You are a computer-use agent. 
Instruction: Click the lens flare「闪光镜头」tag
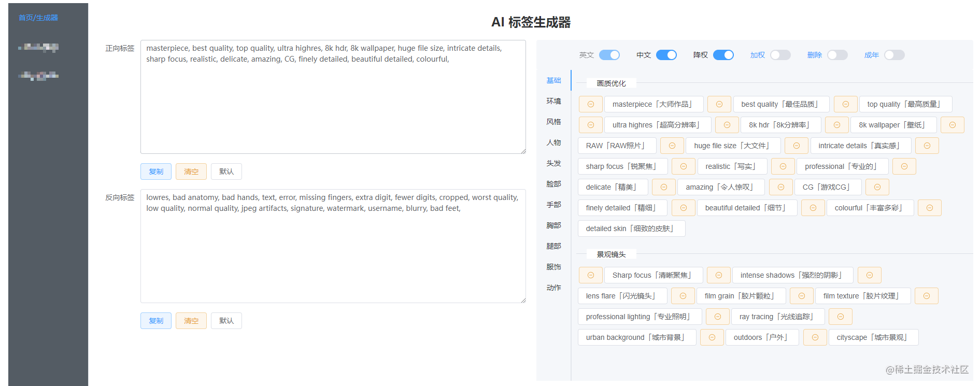coord(622,296)
